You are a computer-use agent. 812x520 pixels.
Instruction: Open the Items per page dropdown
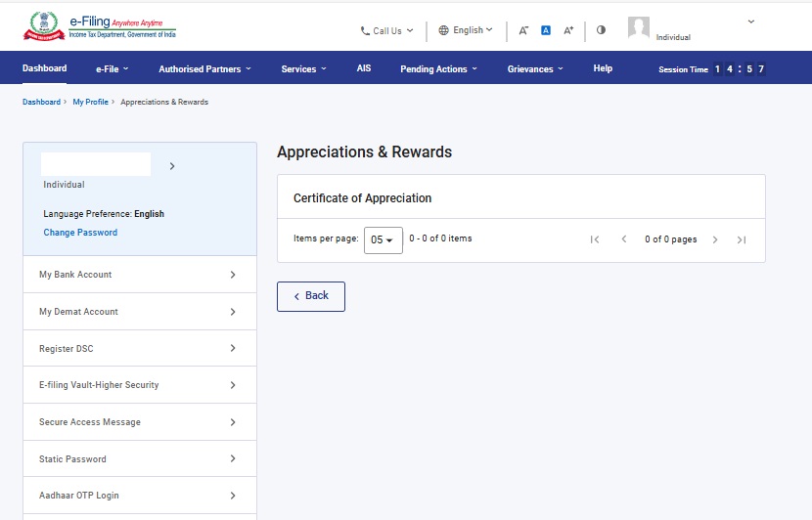383,240
